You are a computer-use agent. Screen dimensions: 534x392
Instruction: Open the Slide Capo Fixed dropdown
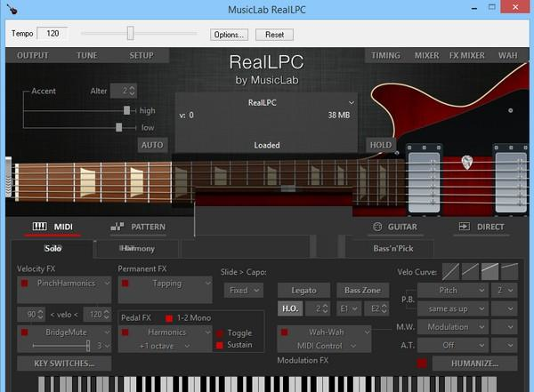[243, 290]
